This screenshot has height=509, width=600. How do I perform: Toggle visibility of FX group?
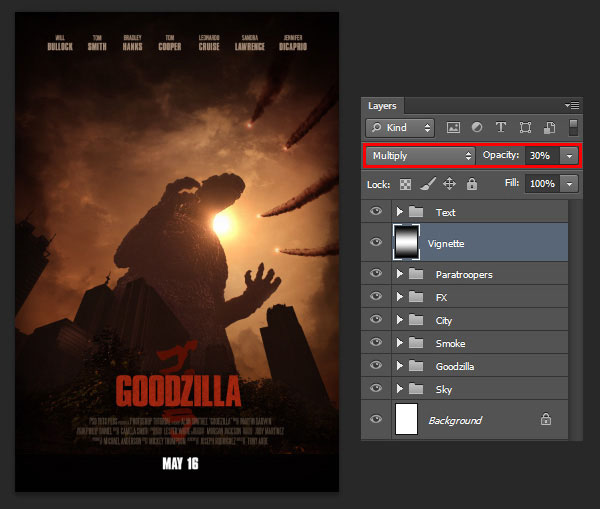(x=376, y=296)
